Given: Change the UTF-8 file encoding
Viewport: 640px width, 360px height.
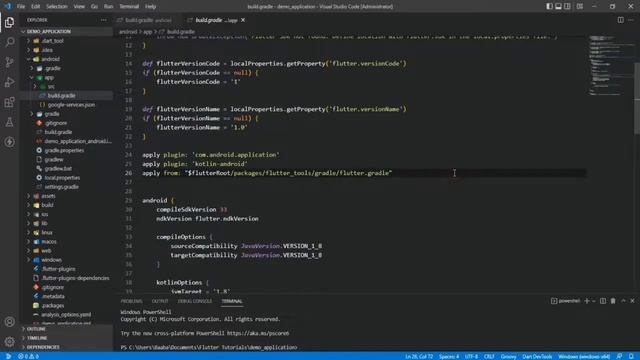Looking at the screenshot, I should (471, 356).
